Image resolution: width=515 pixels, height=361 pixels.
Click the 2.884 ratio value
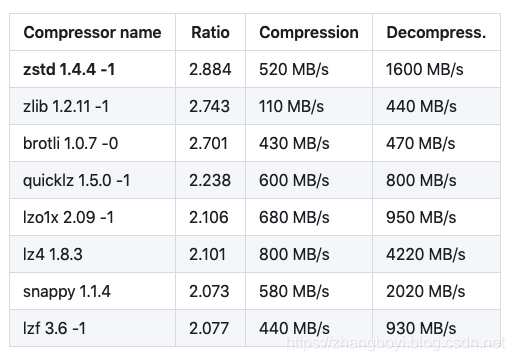(x=210, y=69)
